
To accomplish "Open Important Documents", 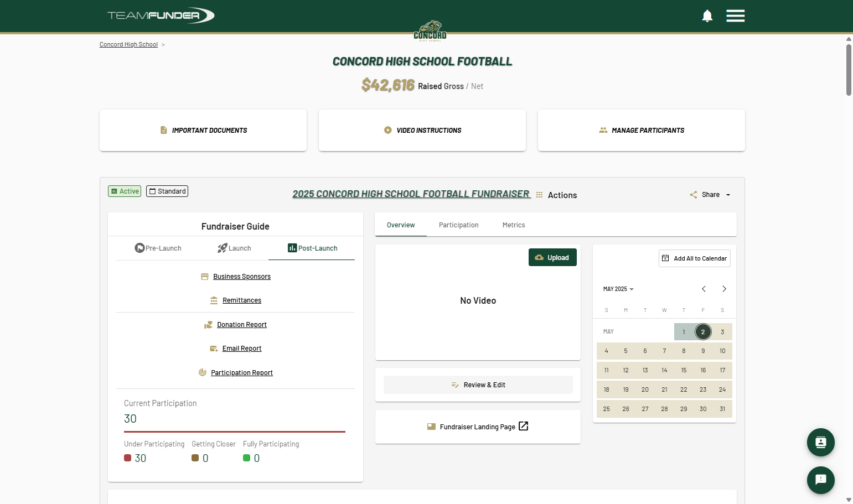I will [203, 131].
